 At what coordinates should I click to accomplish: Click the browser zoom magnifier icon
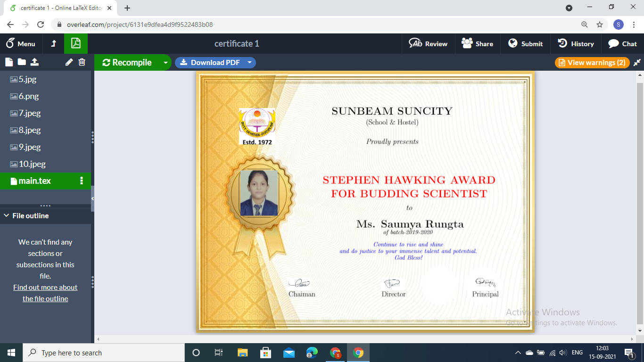click(x=585, y=25)
